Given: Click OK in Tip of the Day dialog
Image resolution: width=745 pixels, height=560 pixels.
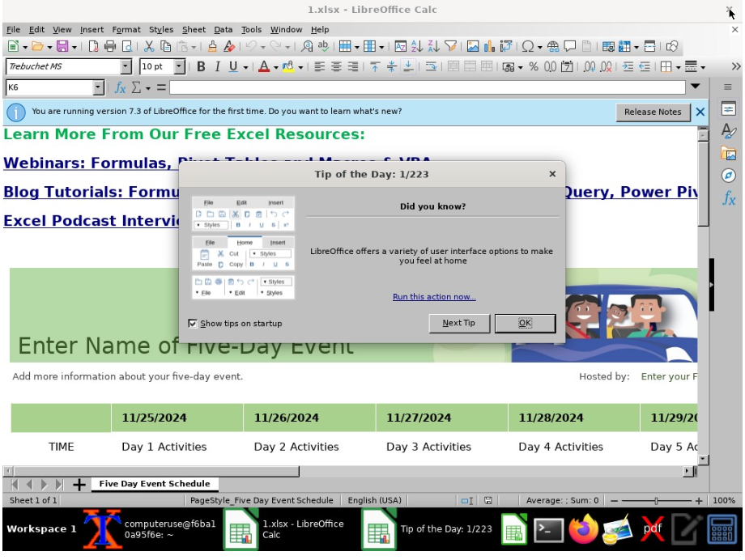Looking at the screenshot, I should (525, 324).
